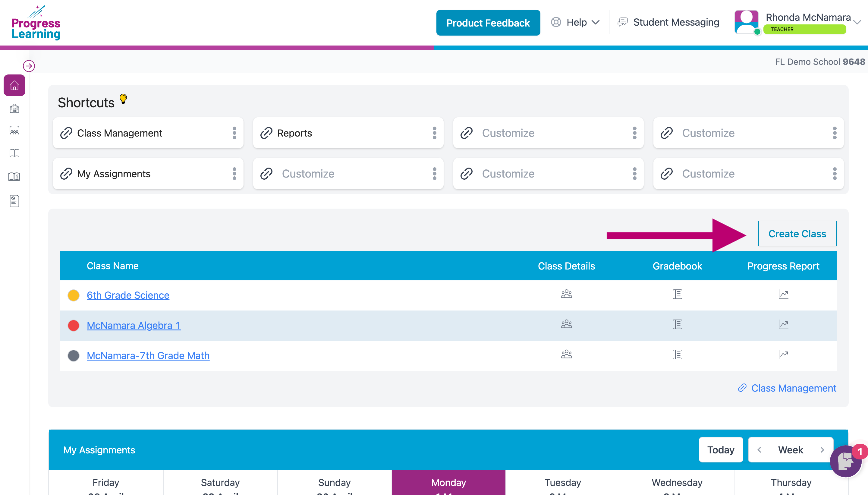Image resolution: width=868 pixels, height=495 pixels.
Task: Open the school building sidebar icon
Action: click(14, 109)
